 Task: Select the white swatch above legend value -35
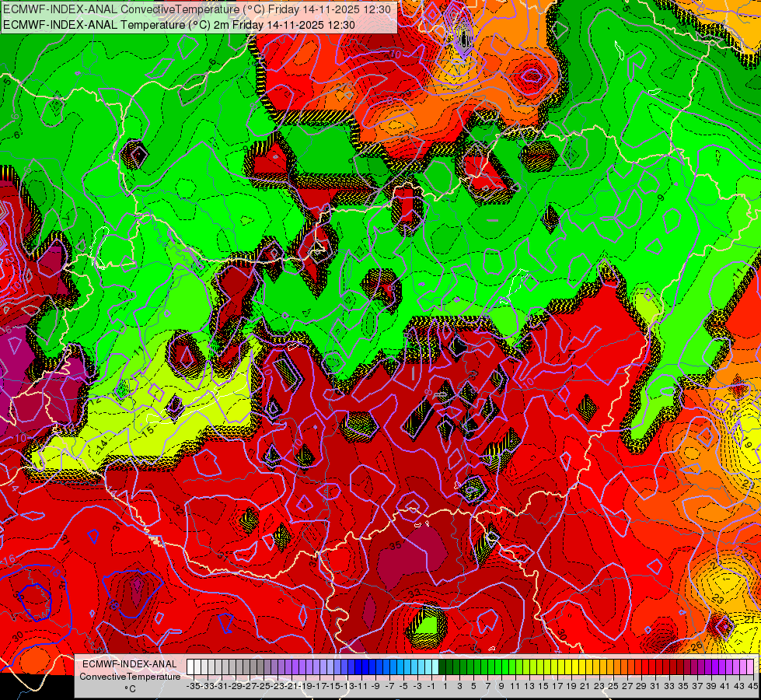pos(190,667)
